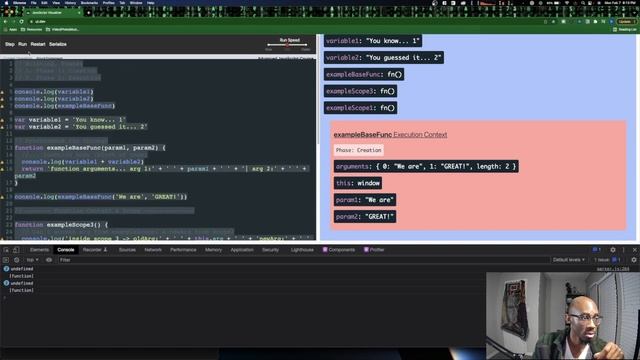Open the Help menu

coord(151,2)
